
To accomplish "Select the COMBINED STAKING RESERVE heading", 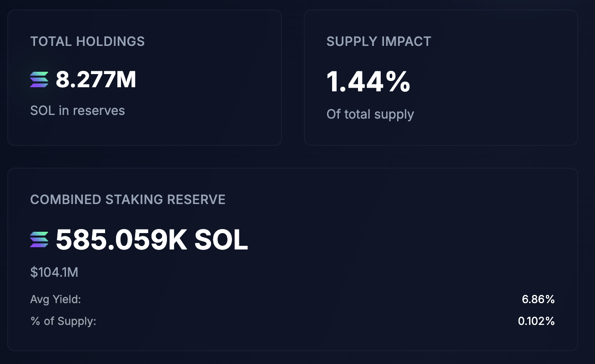I will [x=128, y=199].
